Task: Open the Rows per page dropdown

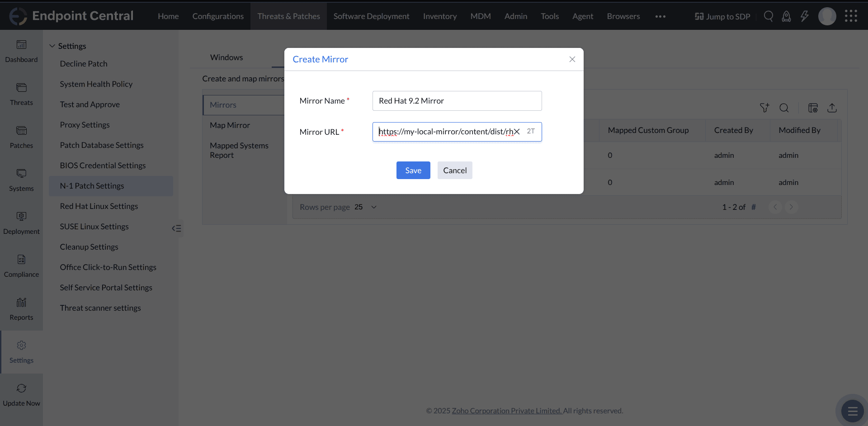Action: (366, 207)
